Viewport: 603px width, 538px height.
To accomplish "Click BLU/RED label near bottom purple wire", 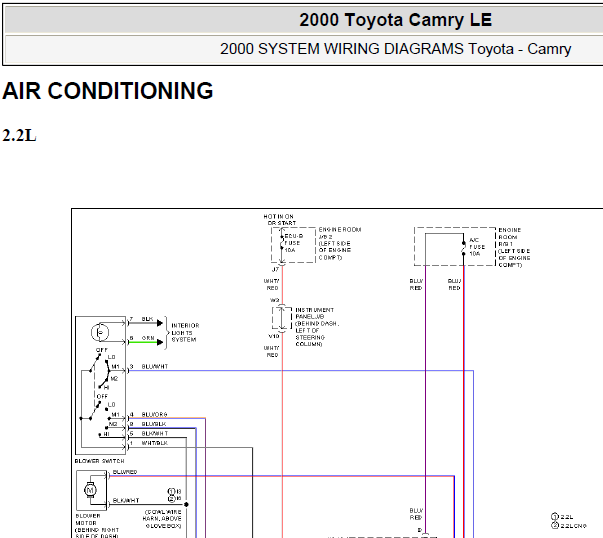I will point(416,514).
